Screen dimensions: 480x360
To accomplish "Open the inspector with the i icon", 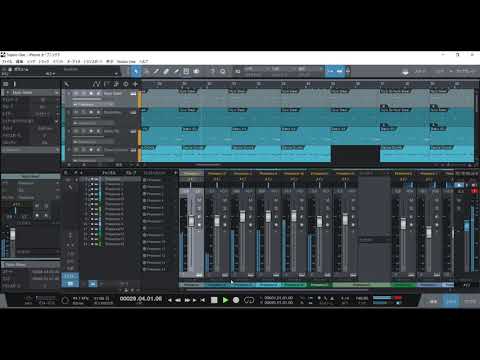I will coord(14,84).
